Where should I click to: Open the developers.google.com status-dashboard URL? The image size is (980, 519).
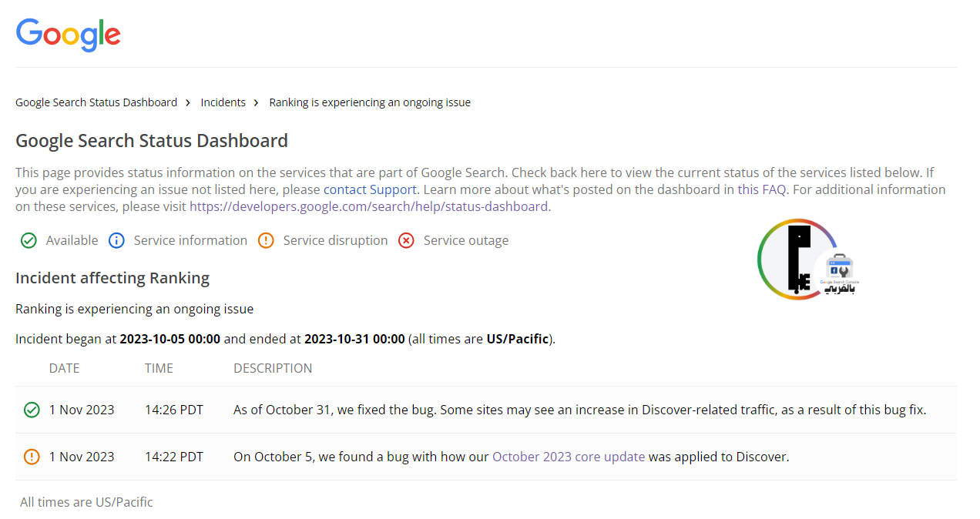pyautogui.click(x=368, y=206)
